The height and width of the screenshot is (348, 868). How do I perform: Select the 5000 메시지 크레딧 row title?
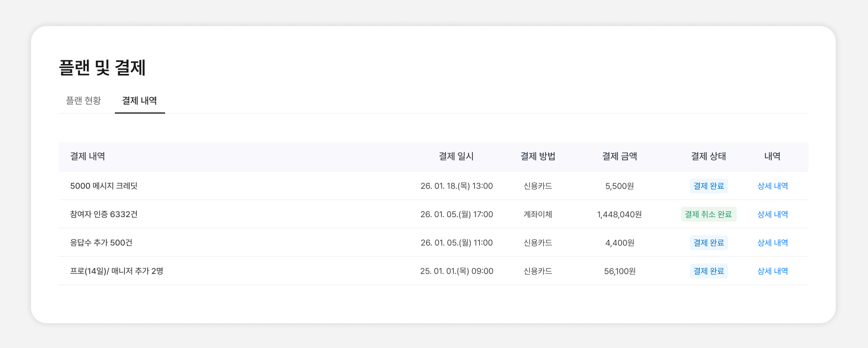pos(104,186)
